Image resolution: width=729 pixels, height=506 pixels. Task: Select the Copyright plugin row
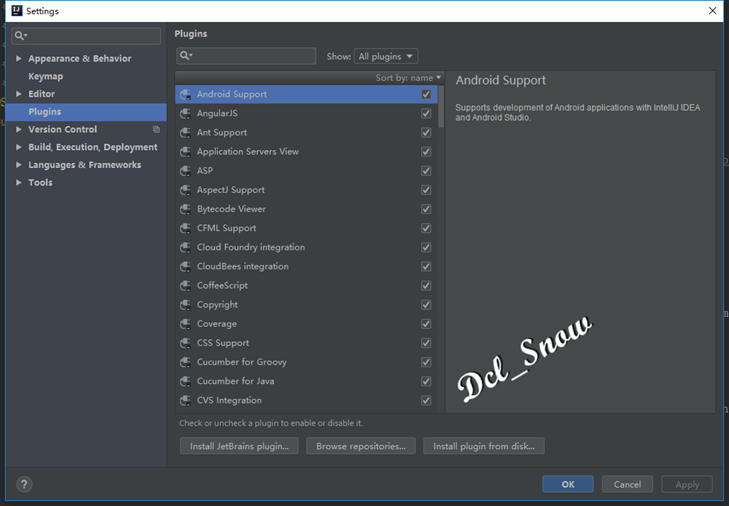coord(306,305)
